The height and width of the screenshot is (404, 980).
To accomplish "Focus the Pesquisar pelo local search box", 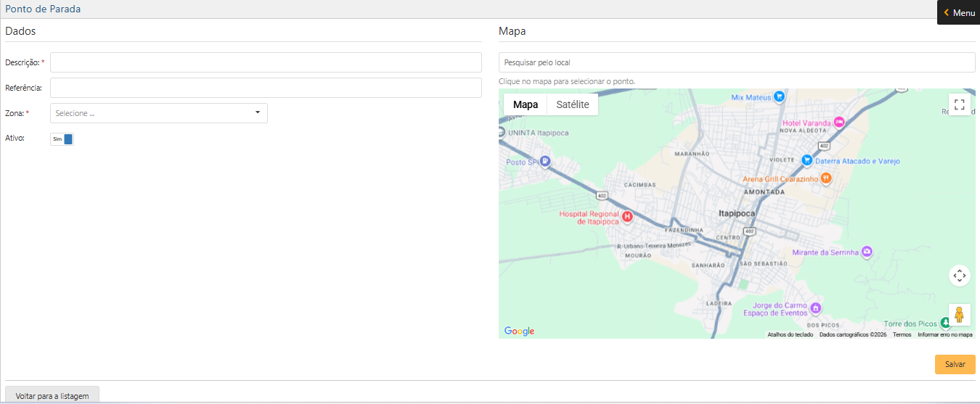I will pyautogui.click(x=737, y=62).
